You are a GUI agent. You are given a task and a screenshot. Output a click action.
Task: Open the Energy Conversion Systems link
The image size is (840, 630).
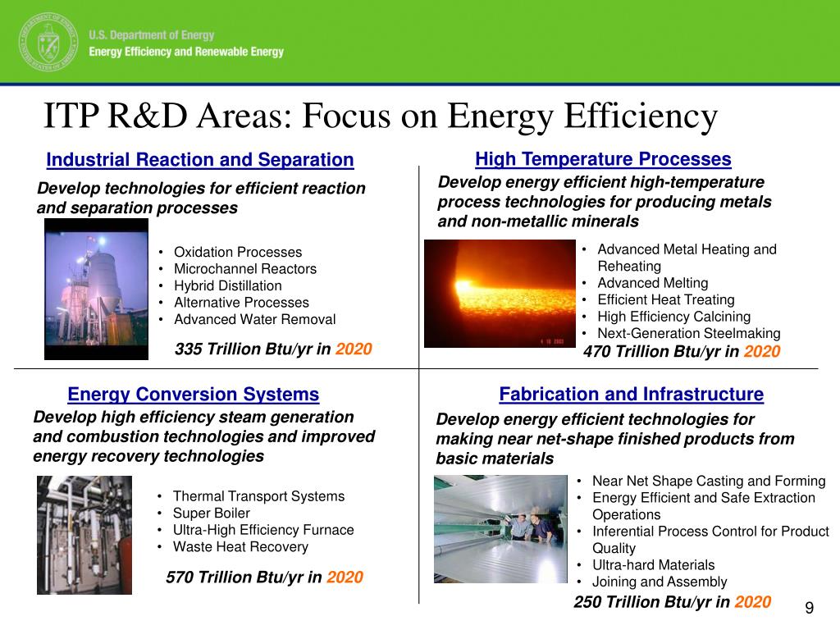click(194, 395)
